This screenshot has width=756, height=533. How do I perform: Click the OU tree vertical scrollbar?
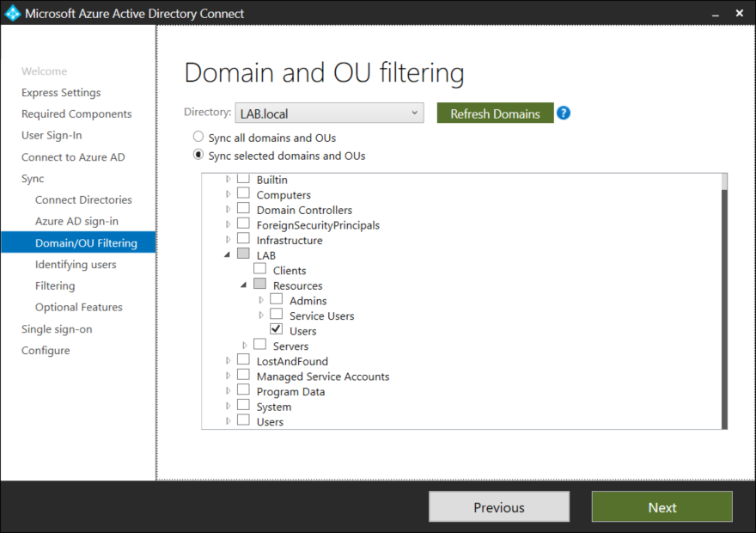click(724, 302)
